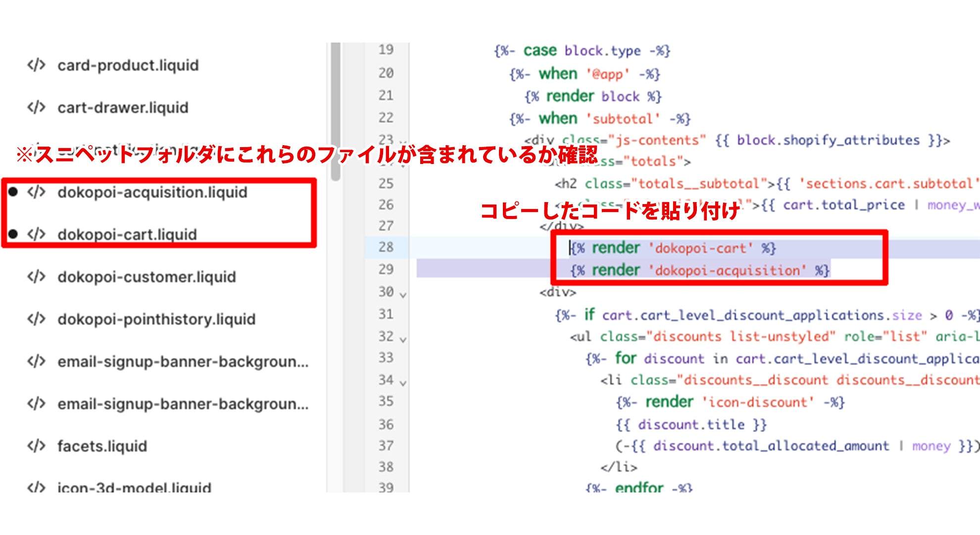The image size is (980, 535).
Task: Click the when 'subtotal' code line
Action: [599, 119]
